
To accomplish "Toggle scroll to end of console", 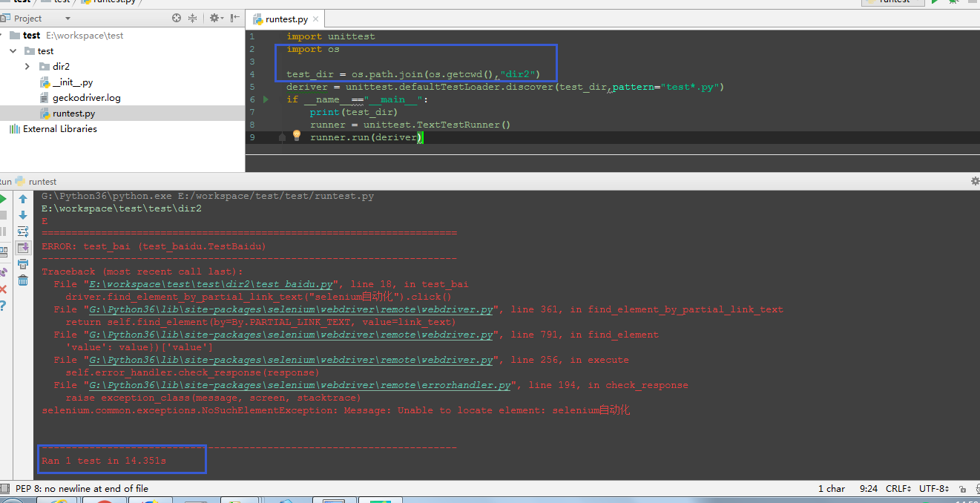I will point(23,248).
